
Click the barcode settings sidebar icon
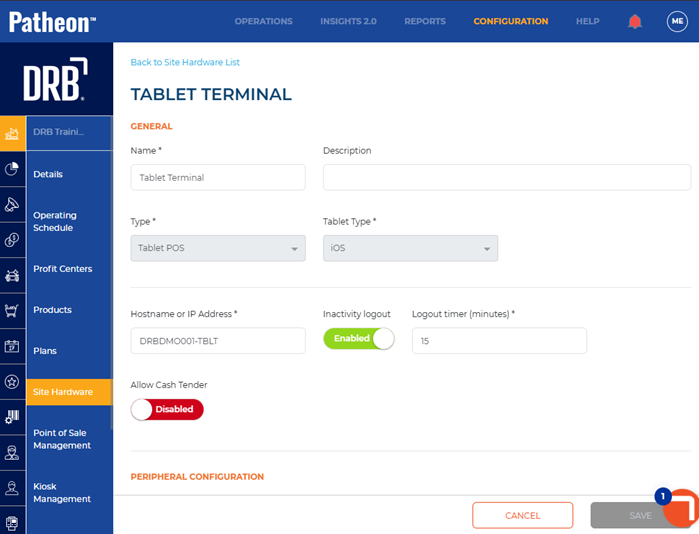point(12,417)
